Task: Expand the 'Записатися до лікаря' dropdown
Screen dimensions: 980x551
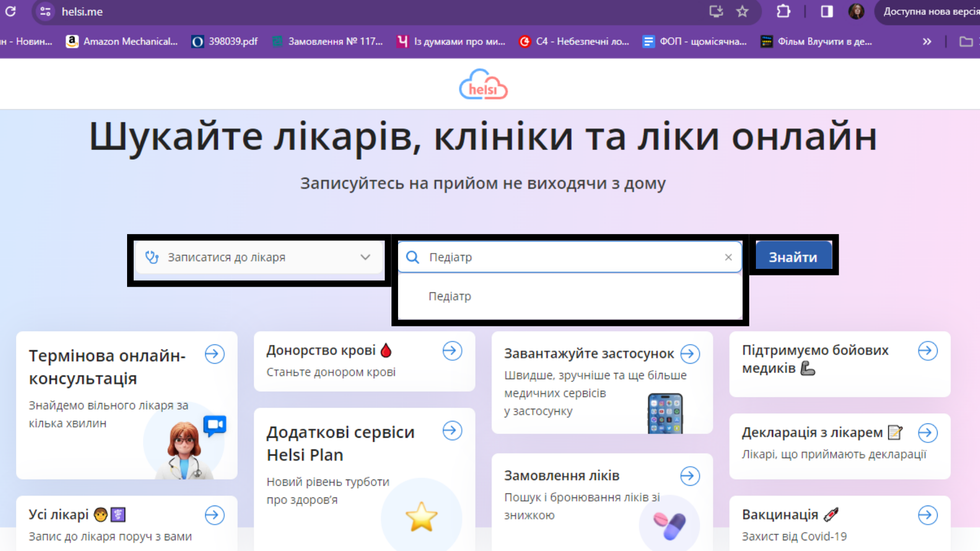Action: (x=364, y=257)
